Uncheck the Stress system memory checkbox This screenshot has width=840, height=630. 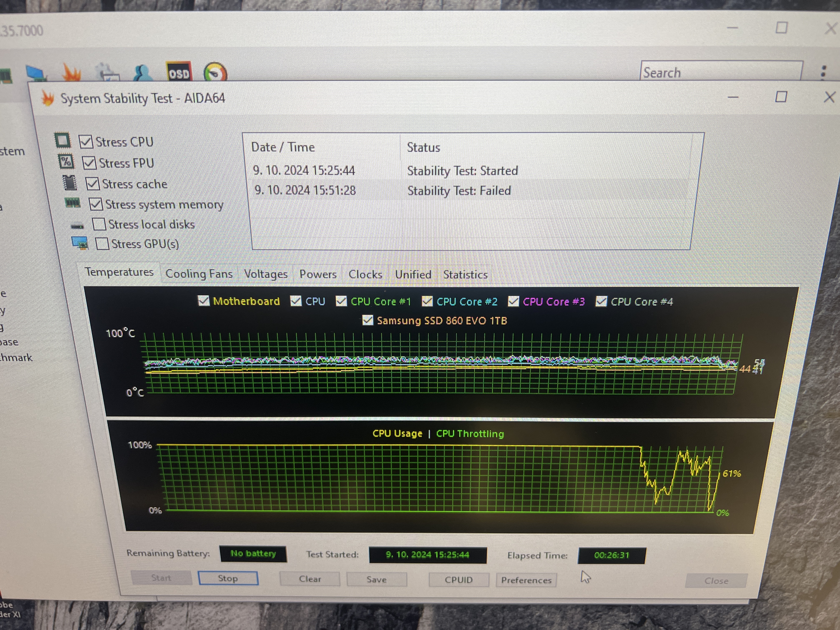click(96, 204)
